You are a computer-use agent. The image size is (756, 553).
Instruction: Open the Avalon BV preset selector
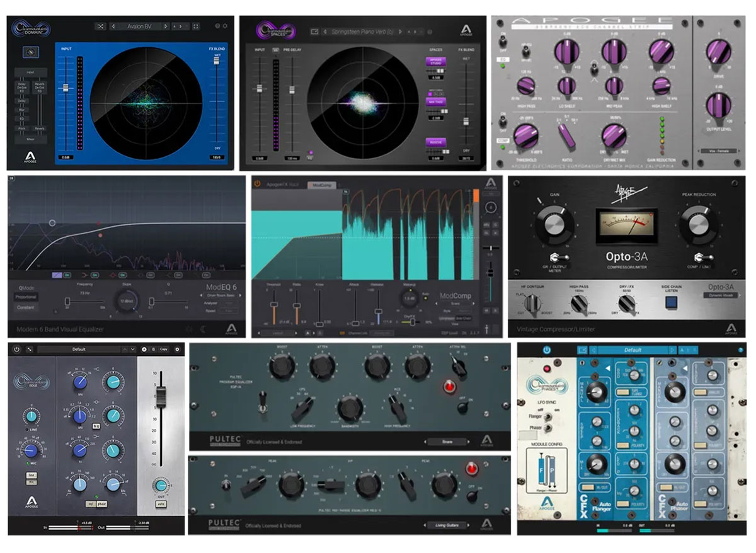[140, 26]
